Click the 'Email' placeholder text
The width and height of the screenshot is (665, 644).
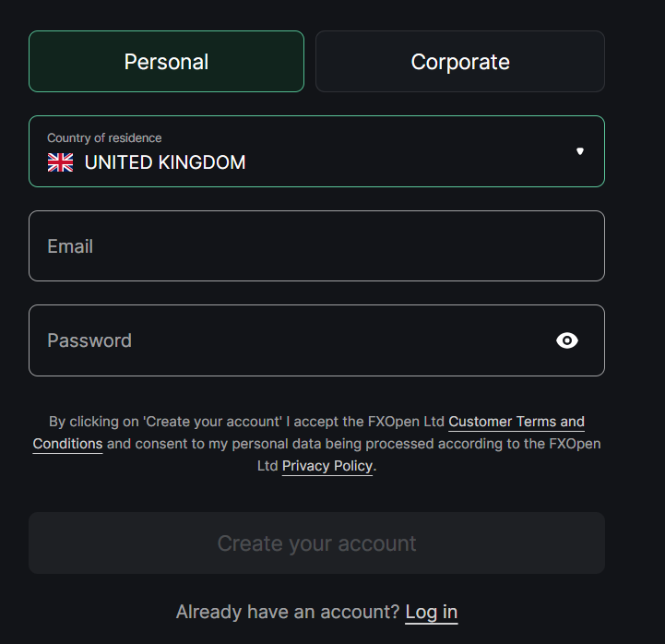point(70,246)
